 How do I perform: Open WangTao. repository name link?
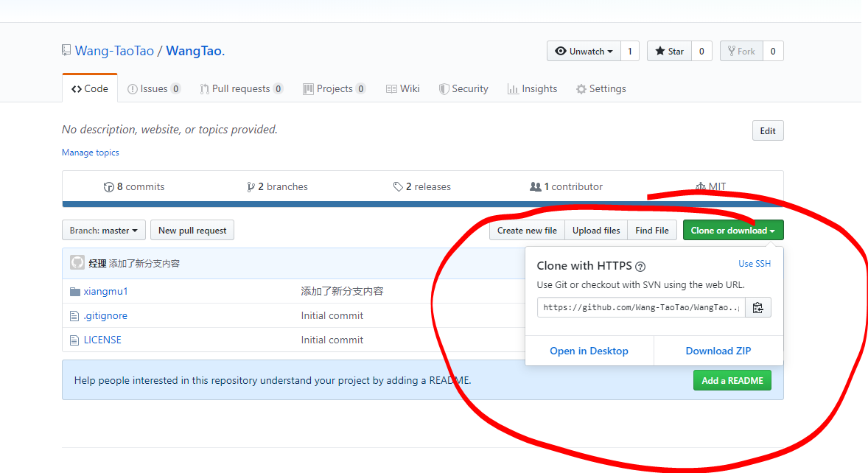[x=195, y=51]
